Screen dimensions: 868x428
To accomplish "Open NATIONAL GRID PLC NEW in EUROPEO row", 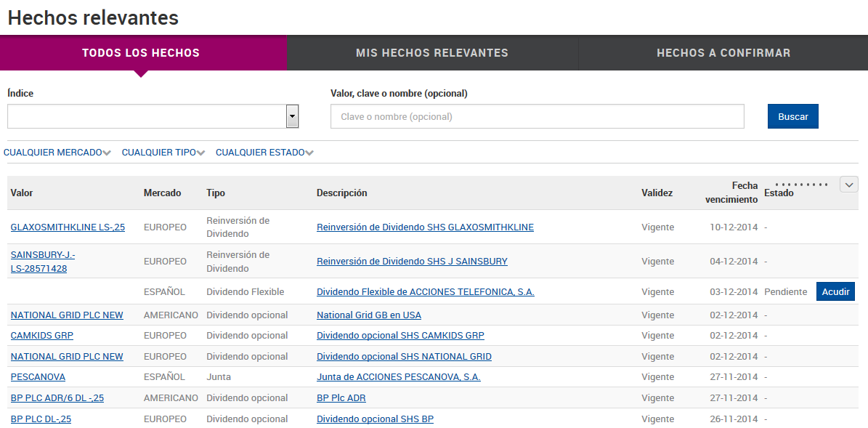I will click(67, 357).
